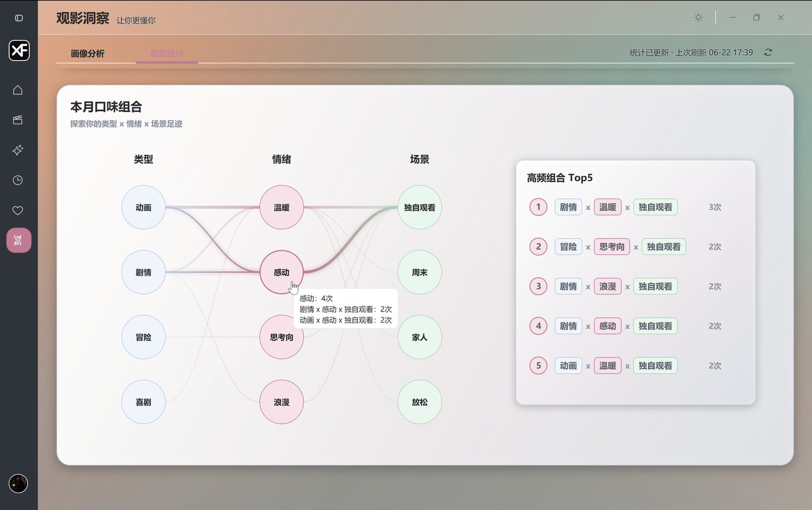Click 感动 tag in rank 4 row
Image resolution: width=812 pixels, height=510 pixels.
tap(608, 326)
